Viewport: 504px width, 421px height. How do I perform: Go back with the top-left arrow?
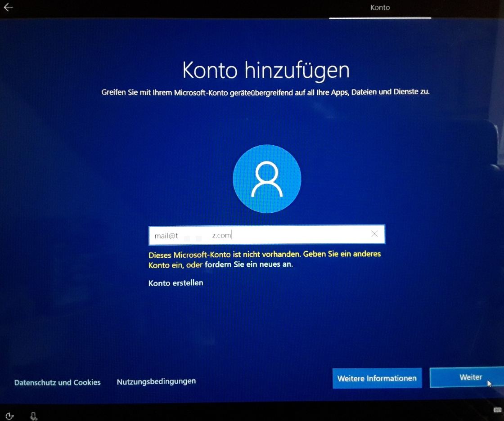(x=9, y=7)
